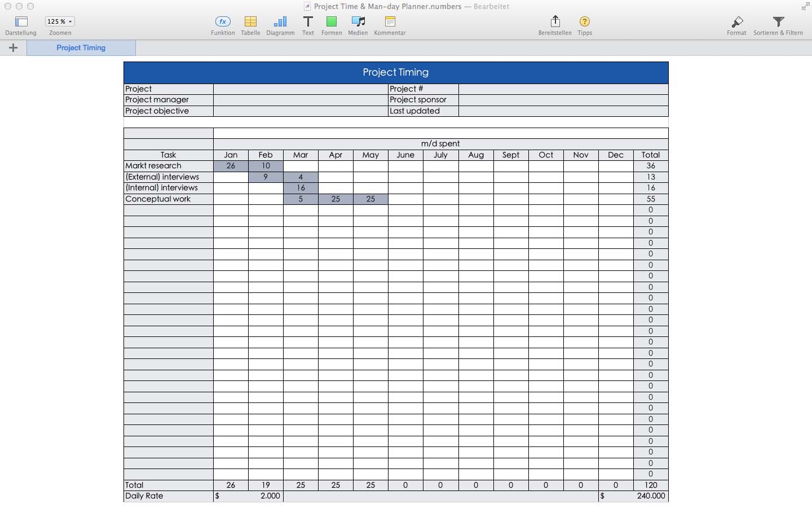Screen dimensions: 812x508
Task: Open the Tipps help icon
Action: pos(585,22)
